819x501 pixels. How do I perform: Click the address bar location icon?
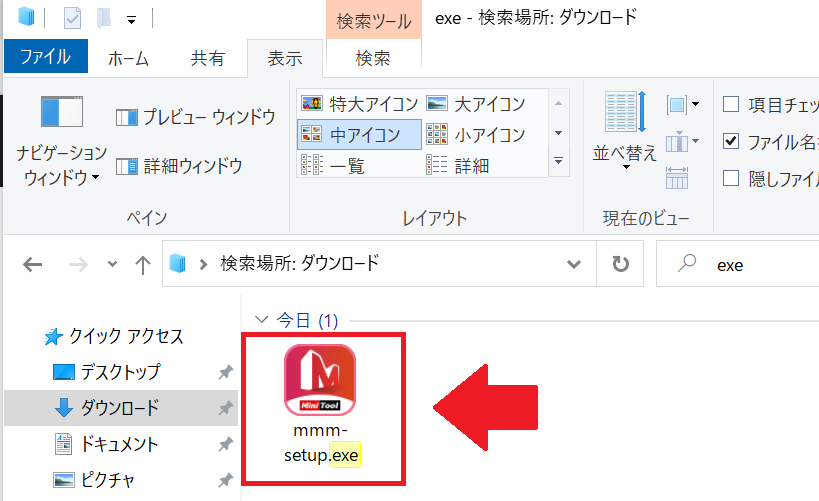click(178, 264)
